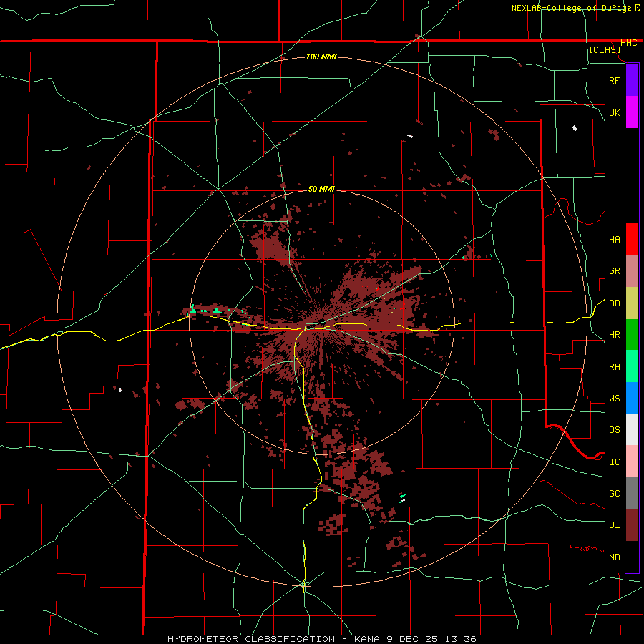Click the RF legend label

click(x=614, y=80)
